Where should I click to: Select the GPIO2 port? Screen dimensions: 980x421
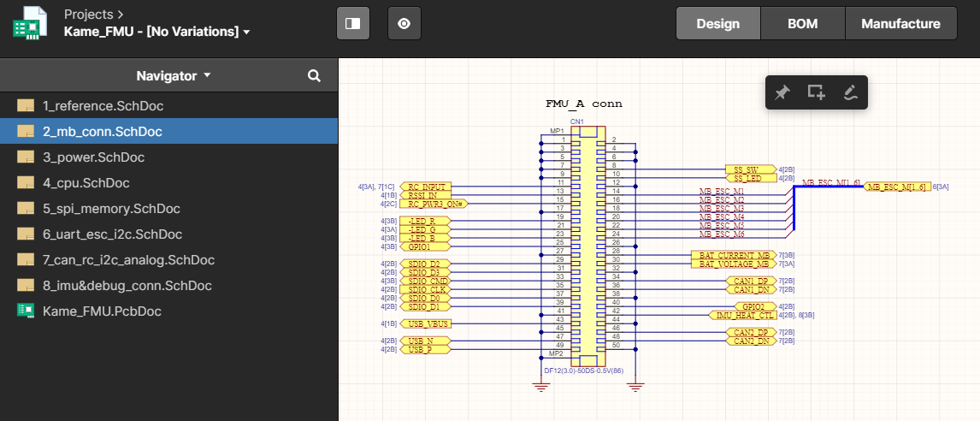point(756,306)
